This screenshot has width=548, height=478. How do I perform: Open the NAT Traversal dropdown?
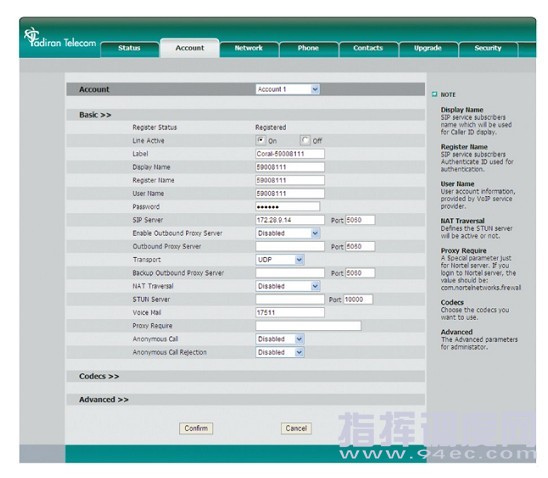[288, 286]
